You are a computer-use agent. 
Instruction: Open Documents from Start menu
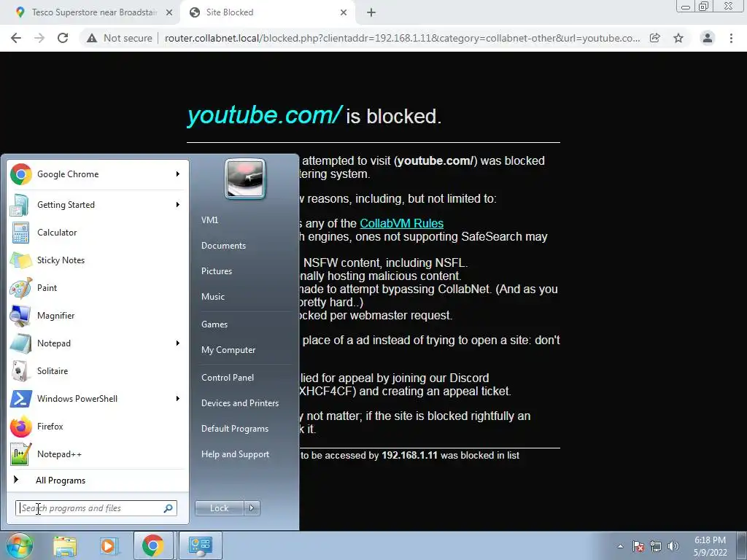(x=223, y=246)
